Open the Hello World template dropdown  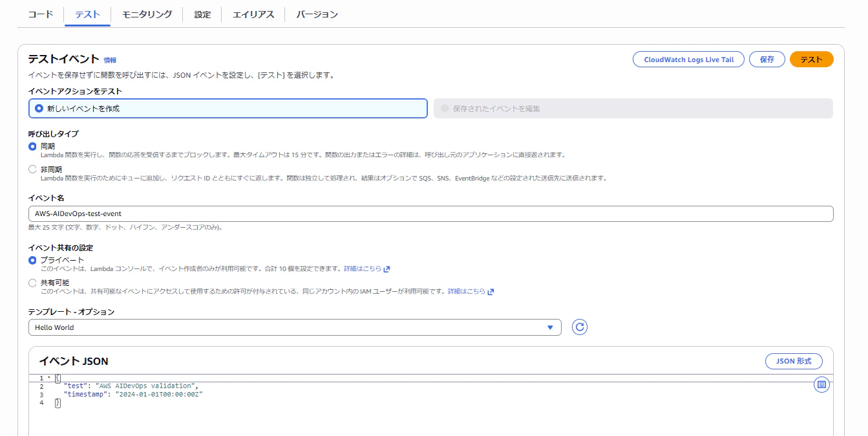[x=295, y=327]
